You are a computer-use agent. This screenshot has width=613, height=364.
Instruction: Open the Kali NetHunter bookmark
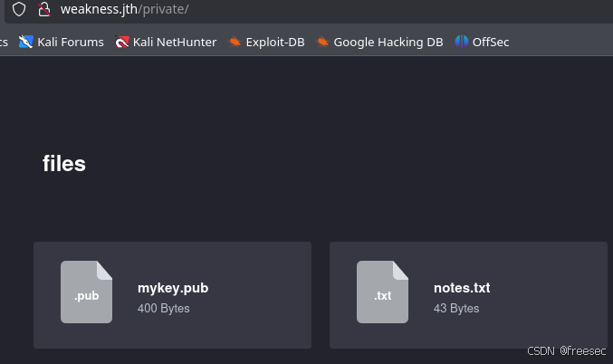[166, 42]
